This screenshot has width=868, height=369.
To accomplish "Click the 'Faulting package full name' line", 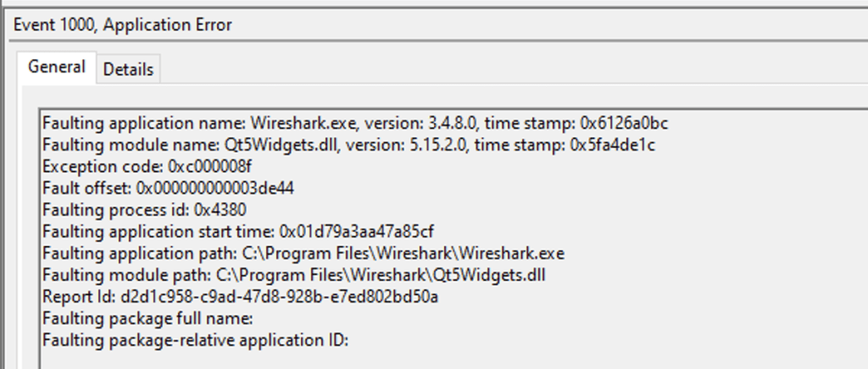I will [x=147, y=319].
